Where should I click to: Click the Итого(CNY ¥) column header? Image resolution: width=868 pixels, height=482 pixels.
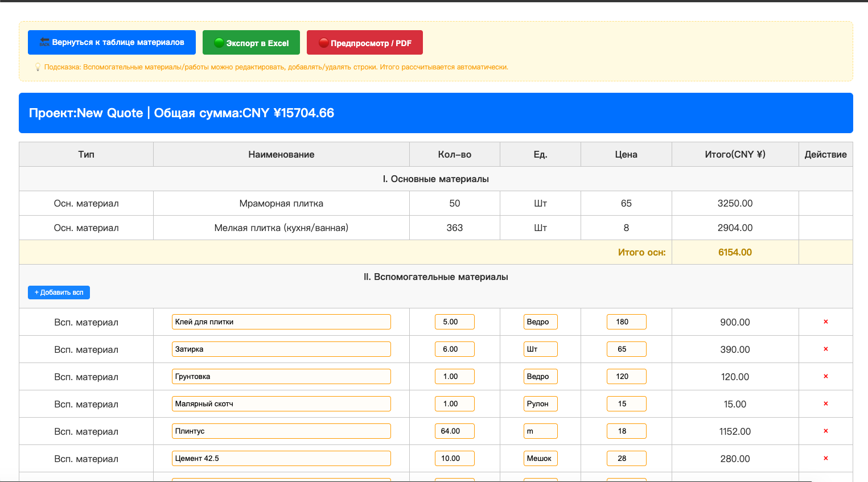735,154
